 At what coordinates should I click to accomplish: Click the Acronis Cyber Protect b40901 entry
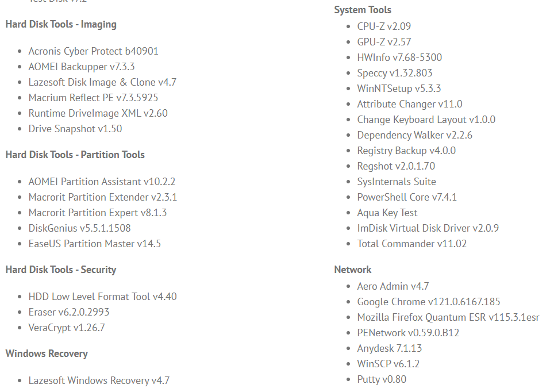click(93, 51)
